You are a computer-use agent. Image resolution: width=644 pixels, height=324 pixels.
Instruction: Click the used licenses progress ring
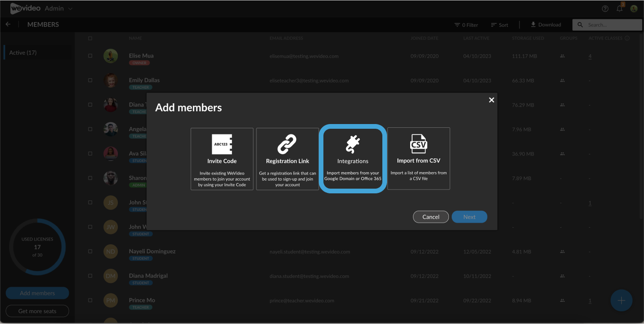coord(37,247)
